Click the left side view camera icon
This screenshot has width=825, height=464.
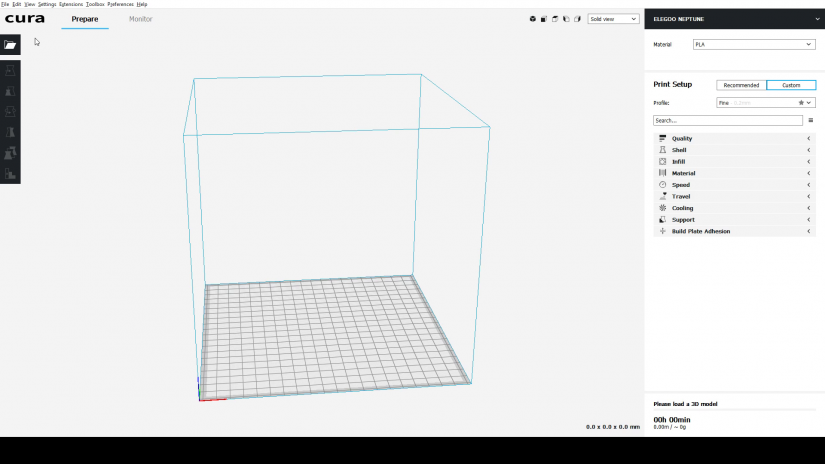tap(566, 19)
